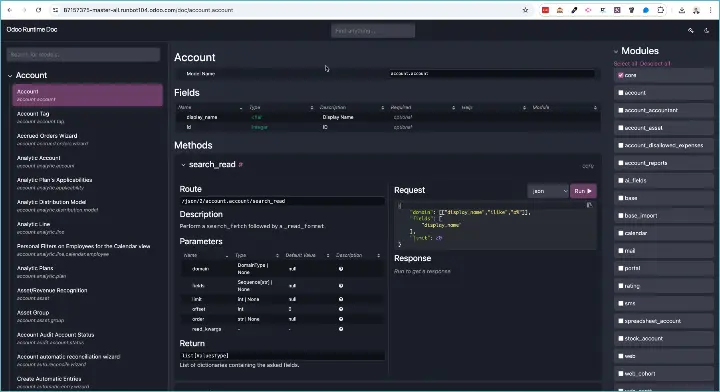Check the base module checkbox
The width and height of the screenshot is (720, 392).
tap(621, 198)
